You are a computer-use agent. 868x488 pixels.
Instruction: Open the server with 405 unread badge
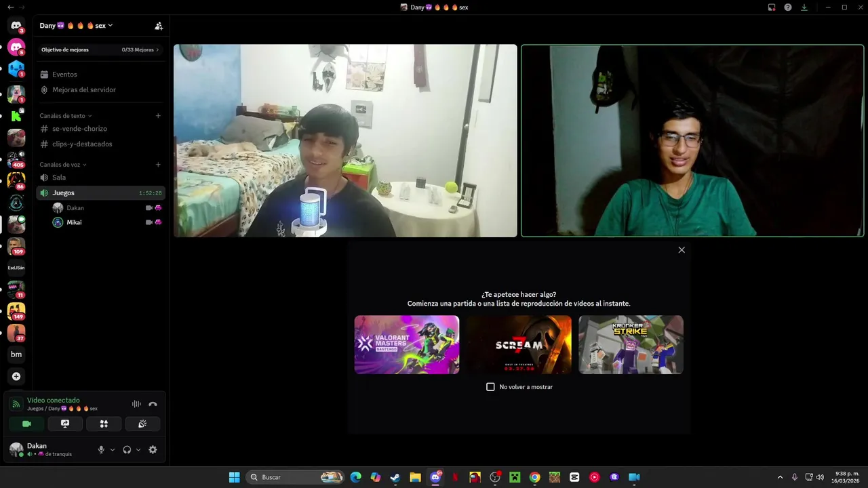pos(16,159)
